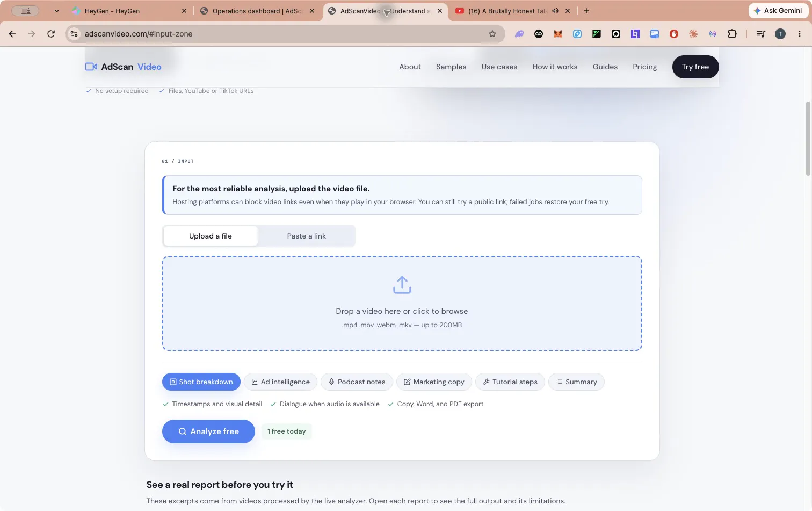Click the Analyze free button
This screenshot has height=511, width=812.
pos(208,431)
